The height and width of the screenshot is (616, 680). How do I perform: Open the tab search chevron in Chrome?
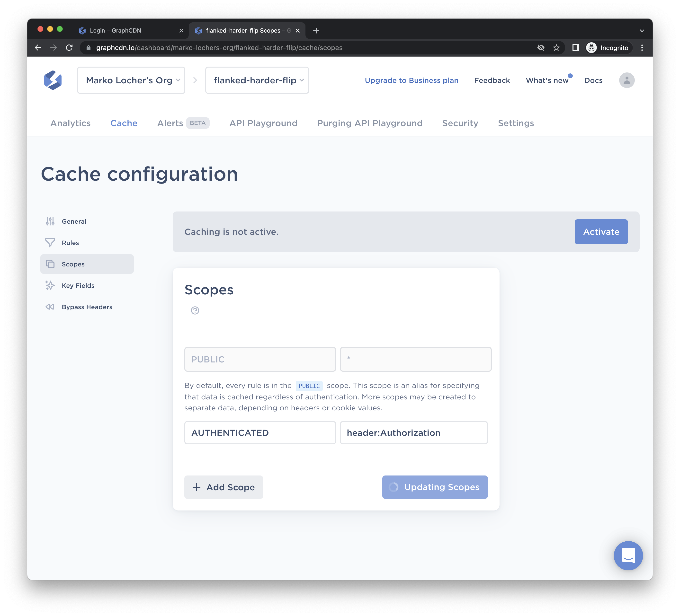(x=642, y=31)
